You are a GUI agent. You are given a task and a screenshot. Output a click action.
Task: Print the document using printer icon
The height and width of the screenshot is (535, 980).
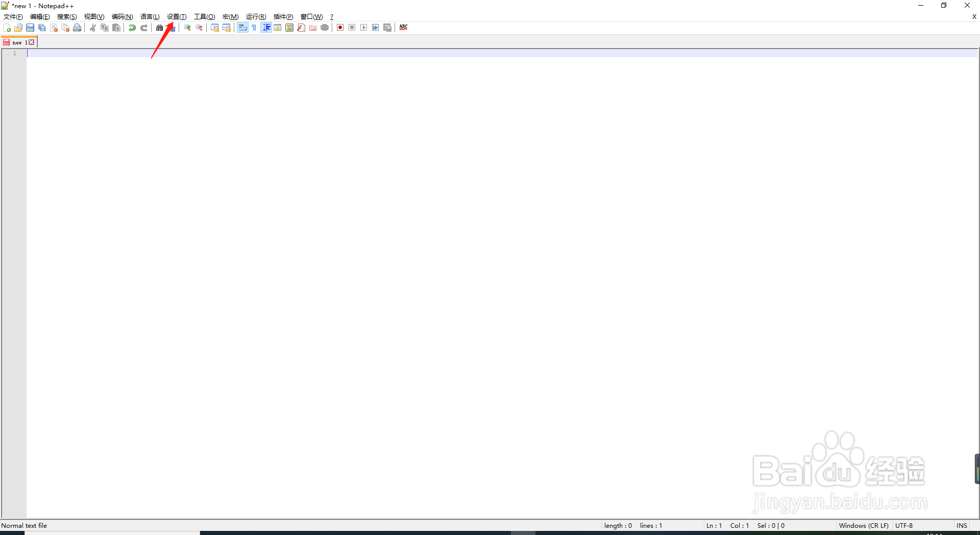[x=77, y=28]
